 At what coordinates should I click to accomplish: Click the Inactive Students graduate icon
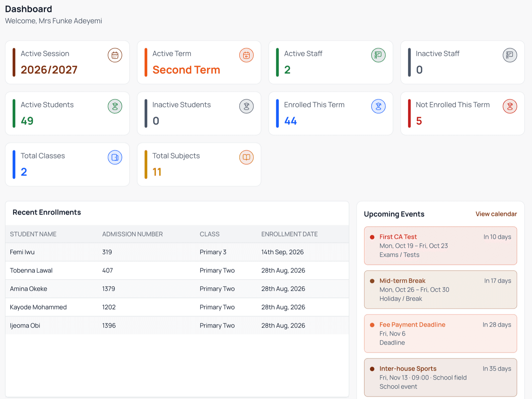[x=246, y=106]
